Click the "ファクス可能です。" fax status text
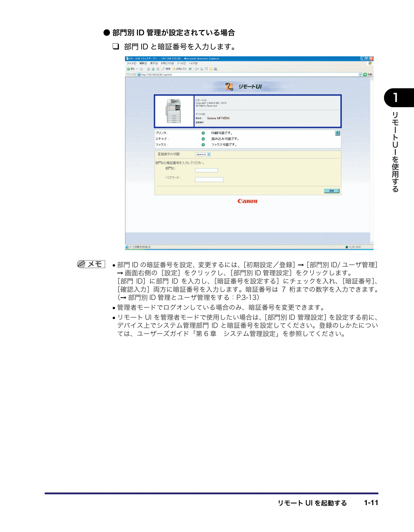Image resolution: width=414 pixels, height=532 pixels. [x=224, y=145]
